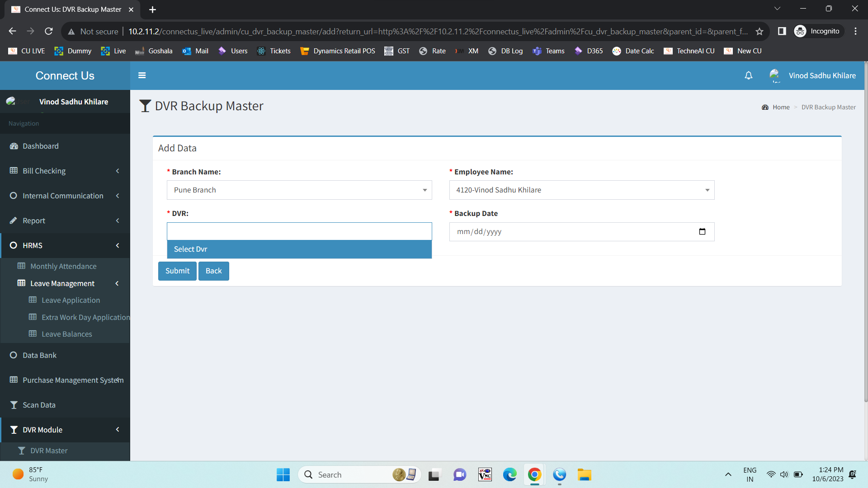This screenshot has height=488, width=868.
Task: Open the DB Log bookmark
Action: click(x=505, y=51)
